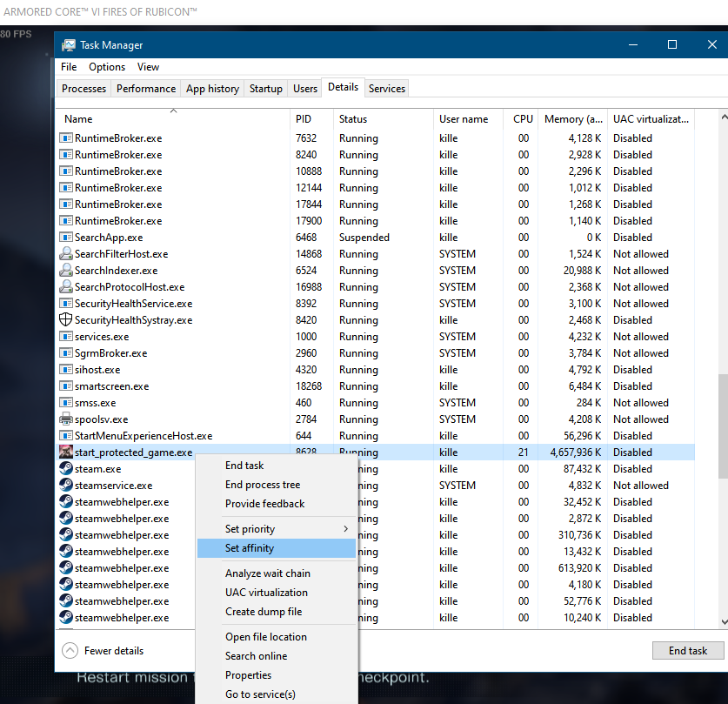The height and width of the screenshot is (704, 728).
Task: Select End process tree menu entry
Action: click(263, 485)
